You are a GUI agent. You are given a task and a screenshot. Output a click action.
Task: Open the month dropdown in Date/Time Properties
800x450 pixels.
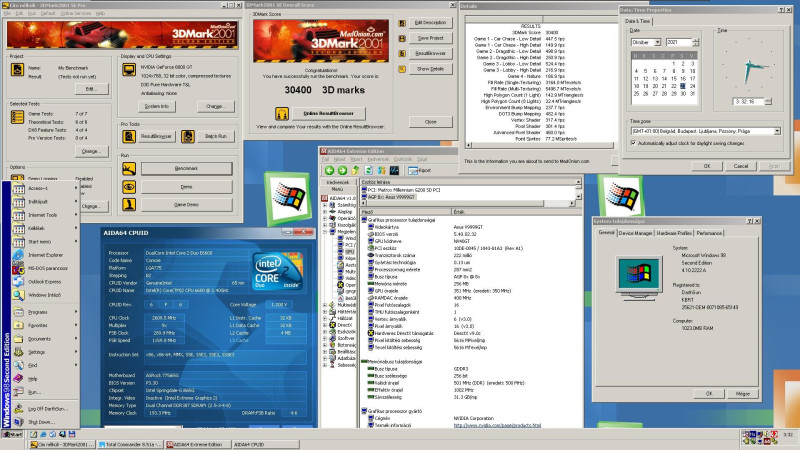[658, 42]
